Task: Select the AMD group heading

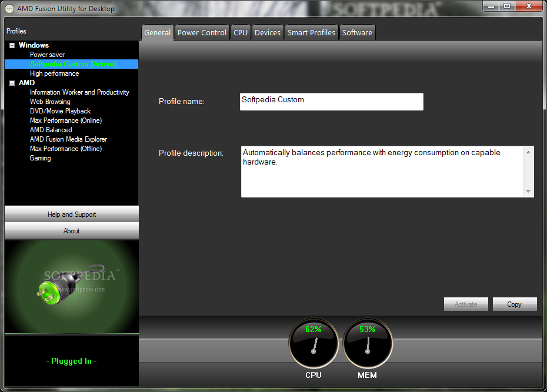Action: pyautogui.click(x=27, y=83)
